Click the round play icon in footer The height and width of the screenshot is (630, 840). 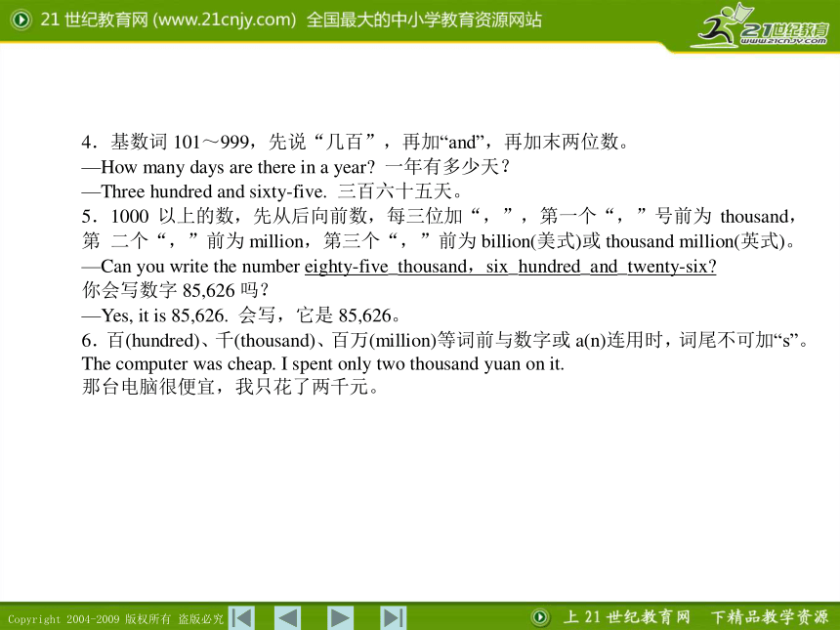pos(540,617)
